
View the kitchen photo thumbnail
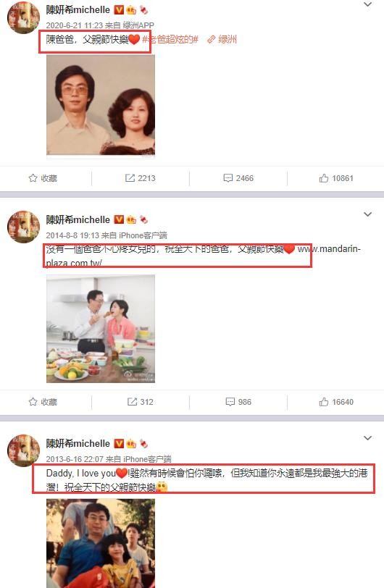pyautogui.click(x=101, y=329)
